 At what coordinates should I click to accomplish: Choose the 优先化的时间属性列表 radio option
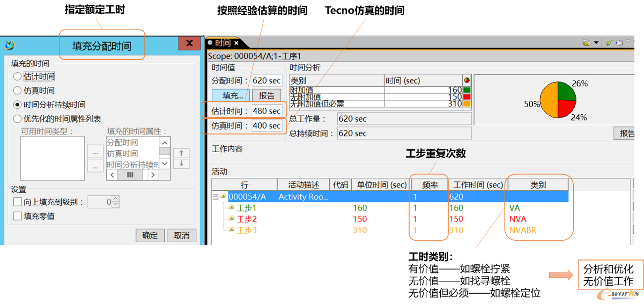point(17,119)
